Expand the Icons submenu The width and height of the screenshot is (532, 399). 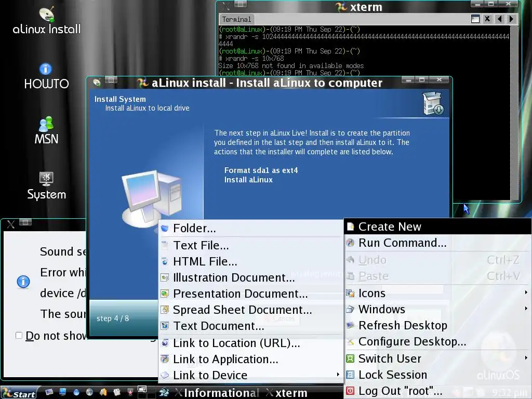coord(437,293)
